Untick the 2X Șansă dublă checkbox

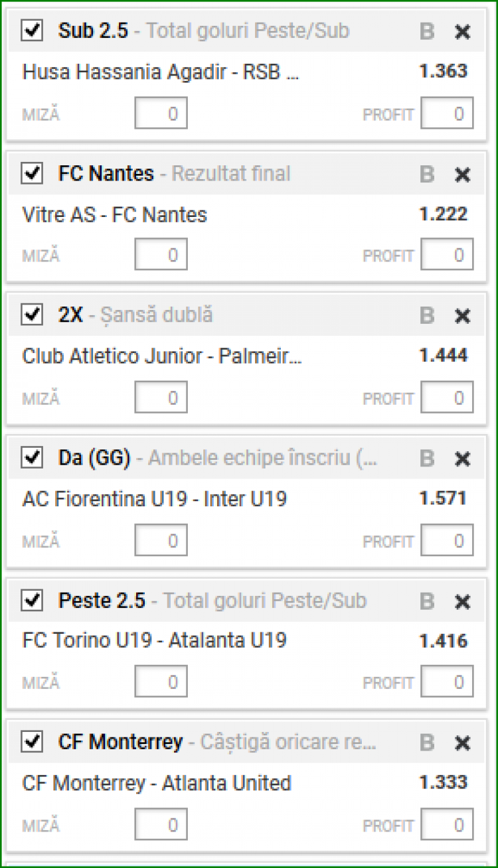(x=32, y=315)
